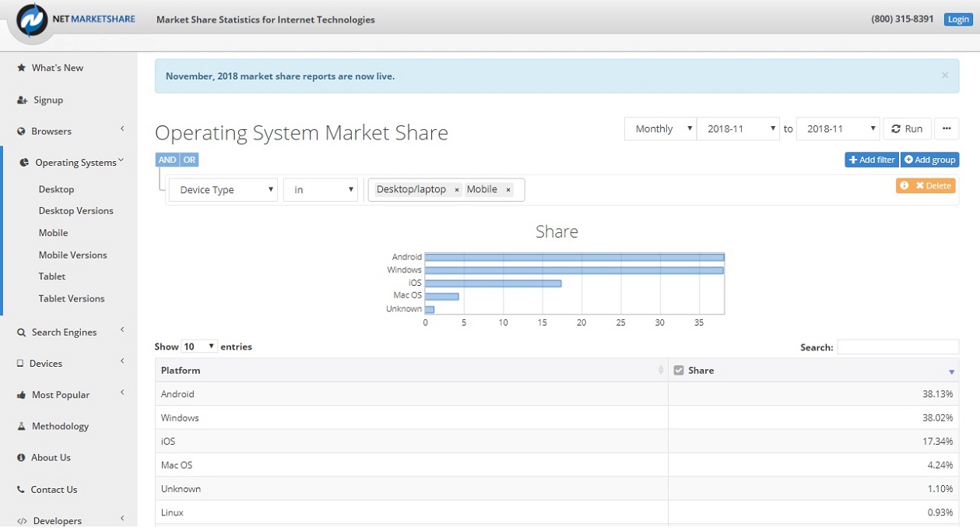Sort by Share column descending arrow
The image size is (980, 528).
click(x=951, y=371)
